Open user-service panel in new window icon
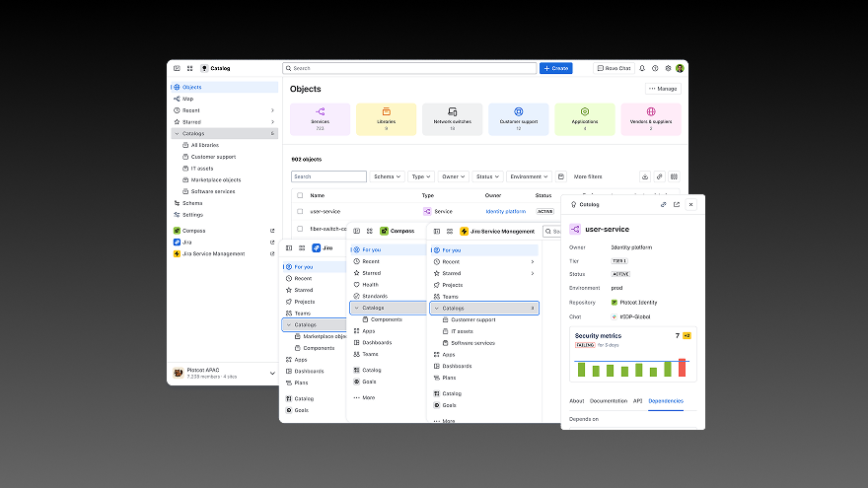Image resolution: width=868 pixels, height=488 pixels. tap(677, 204)
